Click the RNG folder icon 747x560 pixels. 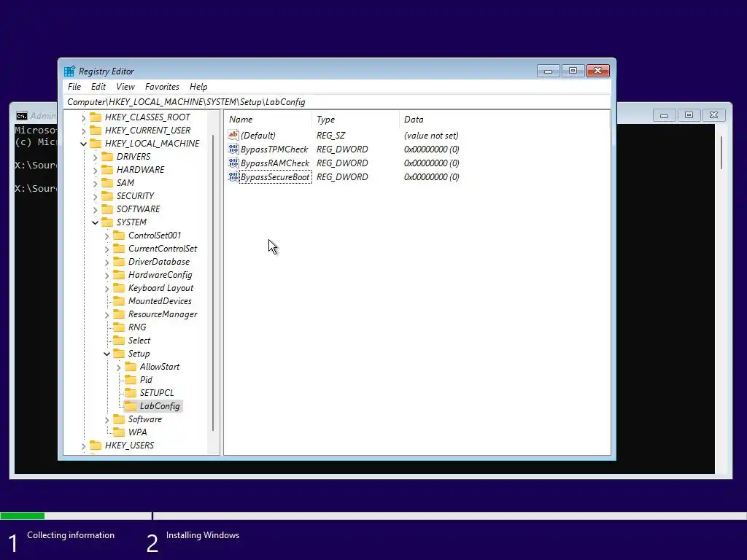click(x=119, y=327)
